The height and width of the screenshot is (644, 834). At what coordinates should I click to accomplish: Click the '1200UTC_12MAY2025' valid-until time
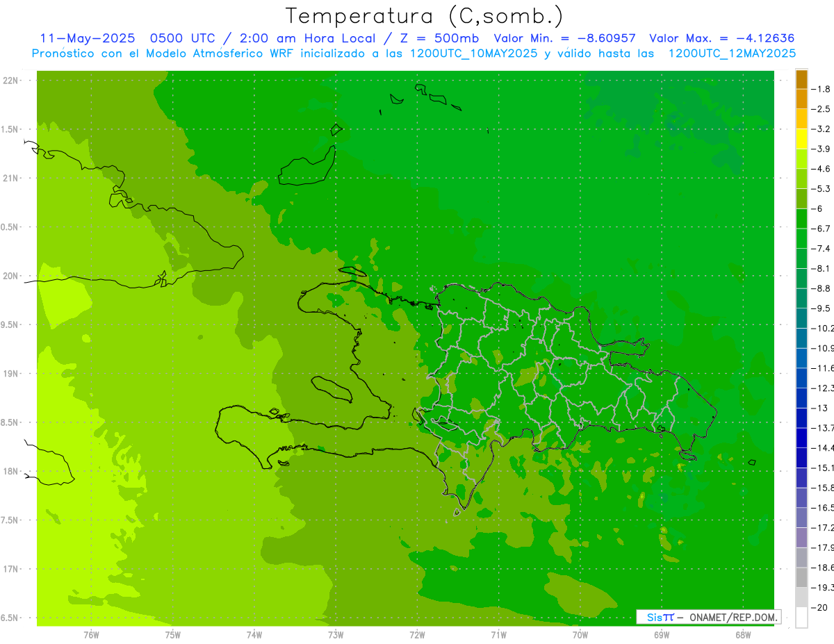click(732, 53)
